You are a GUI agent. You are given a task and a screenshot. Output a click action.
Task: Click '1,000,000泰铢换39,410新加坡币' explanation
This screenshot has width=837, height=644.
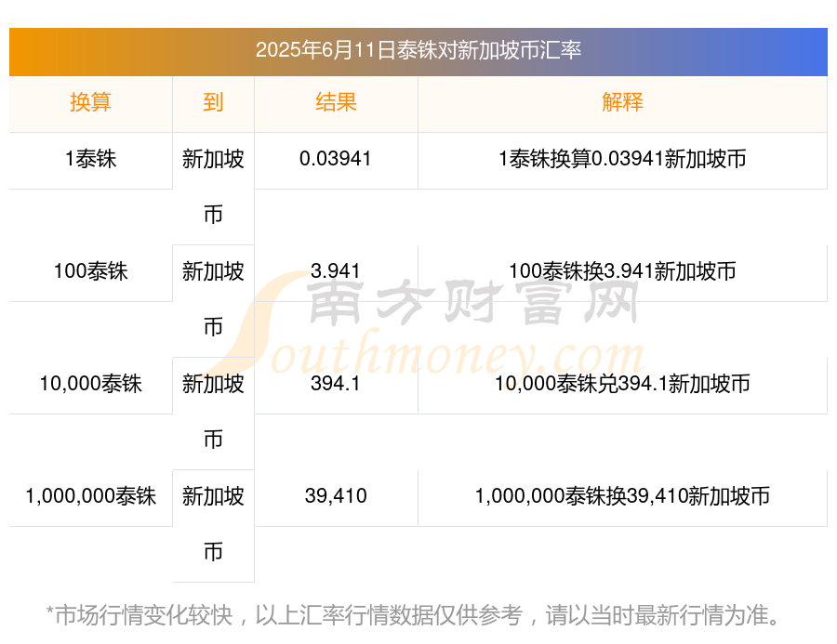(622, 496)
